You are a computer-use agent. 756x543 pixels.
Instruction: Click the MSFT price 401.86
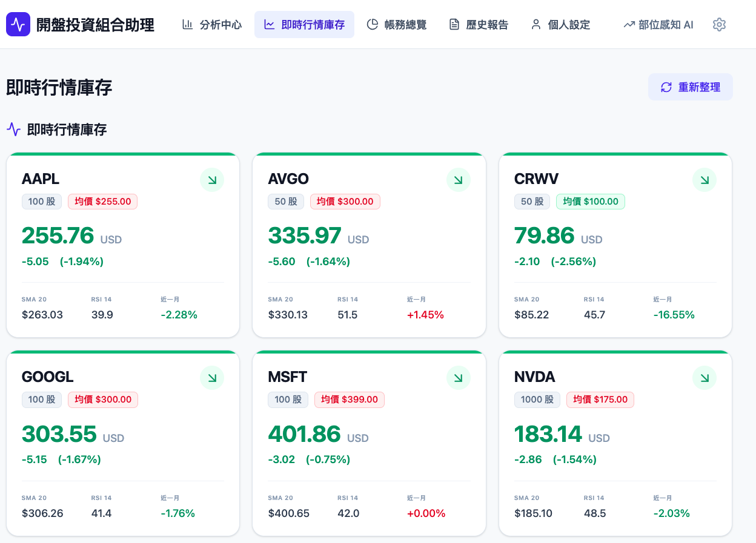(304, 434)
